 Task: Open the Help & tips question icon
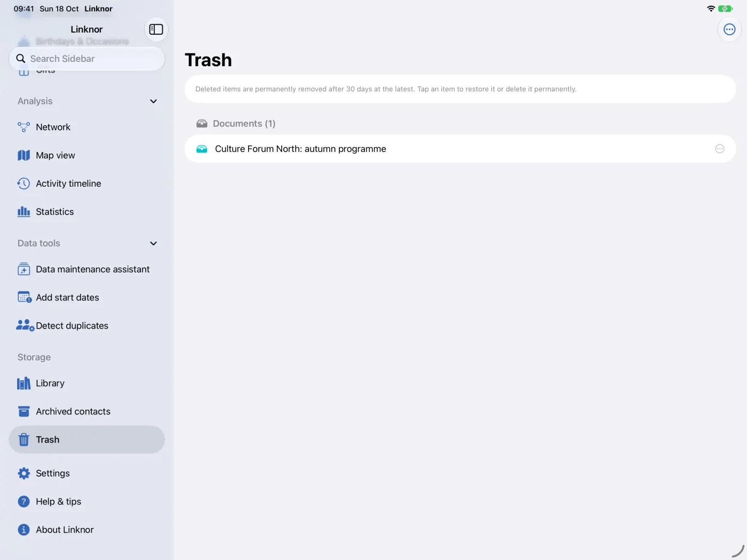point(23,501)
